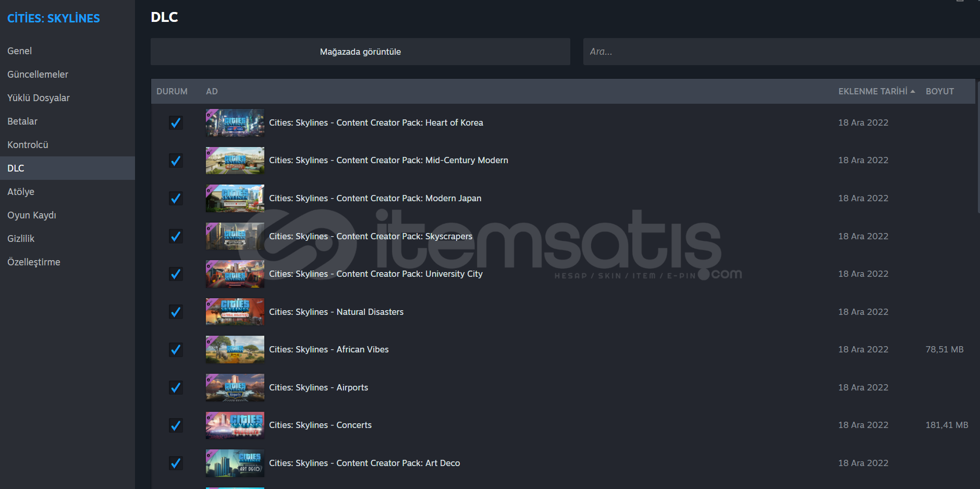The width and height of the screenshot is (980, 489).
Task: Open the Mid-Century Modern DLC thumbnail
Action: [235, 161]
